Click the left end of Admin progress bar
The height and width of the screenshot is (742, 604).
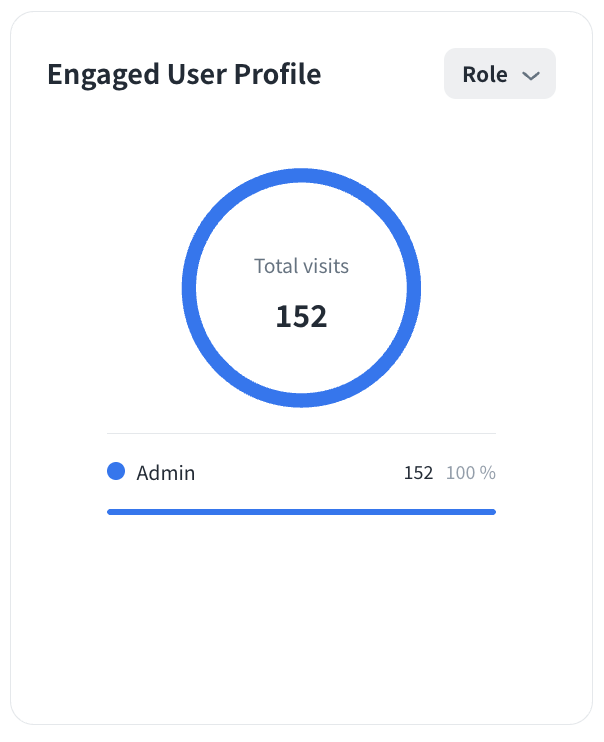pyautogui.click(x=112, y=511)
